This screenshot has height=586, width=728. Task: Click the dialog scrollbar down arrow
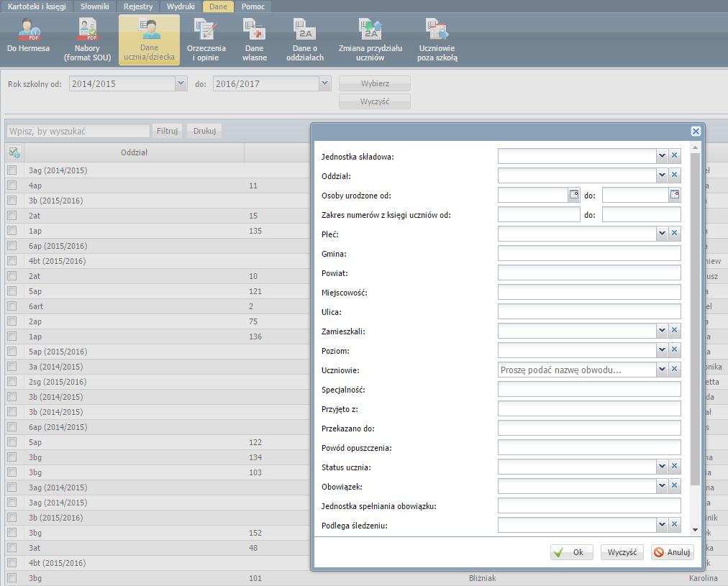pos(695,529)
